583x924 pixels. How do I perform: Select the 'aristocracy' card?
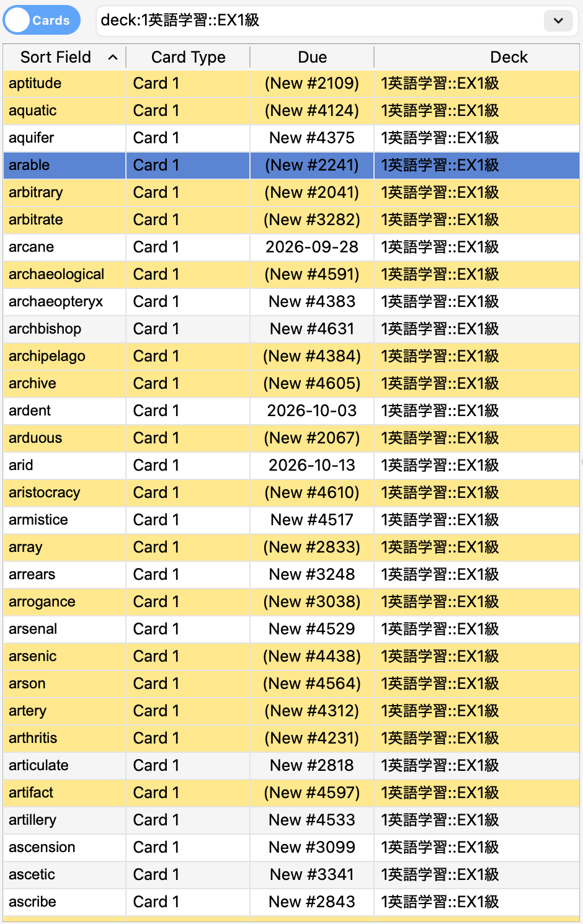291,492
